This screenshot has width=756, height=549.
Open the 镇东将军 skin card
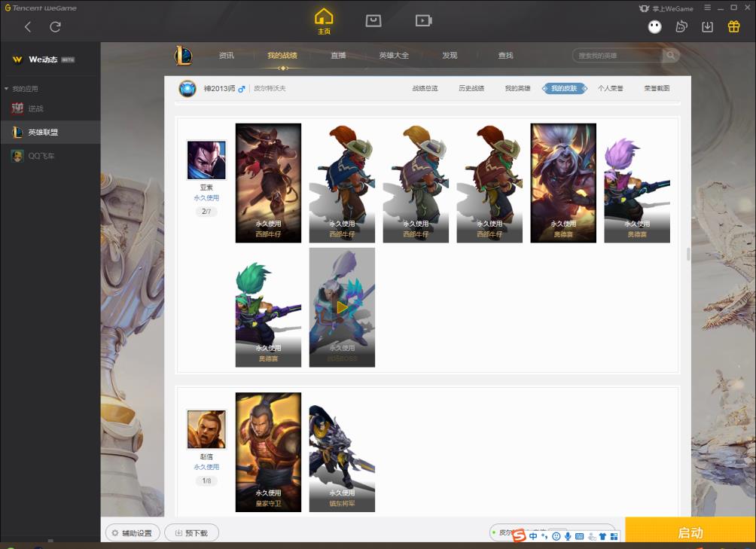click(x=342, y=452)
